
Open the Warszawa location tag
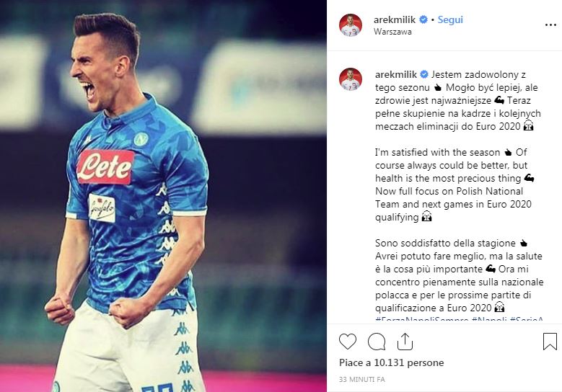tap(392, 32)
